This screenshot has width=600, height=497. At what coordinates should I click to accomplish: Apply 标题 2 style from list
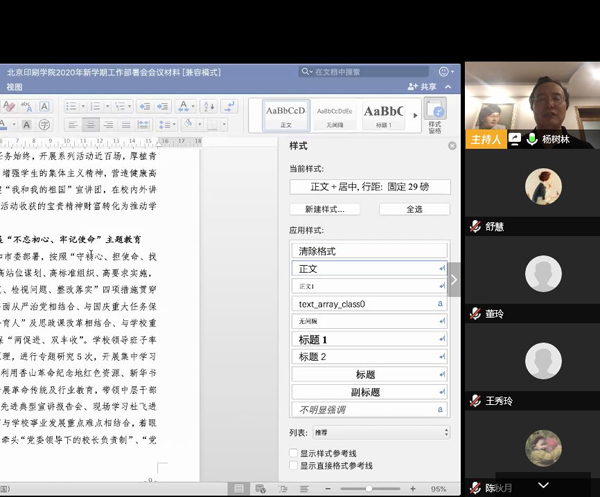point(369,357)
